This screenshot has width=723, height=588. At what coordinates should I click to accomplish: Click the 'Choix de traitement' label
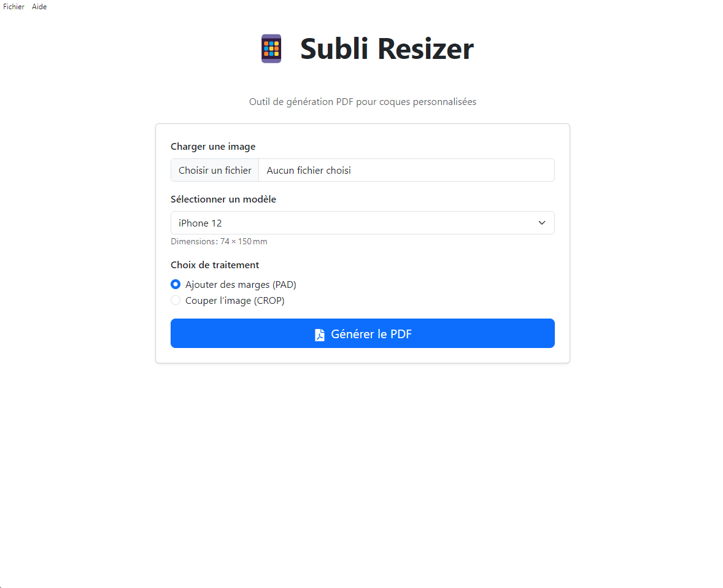click(x=215, y=265)
